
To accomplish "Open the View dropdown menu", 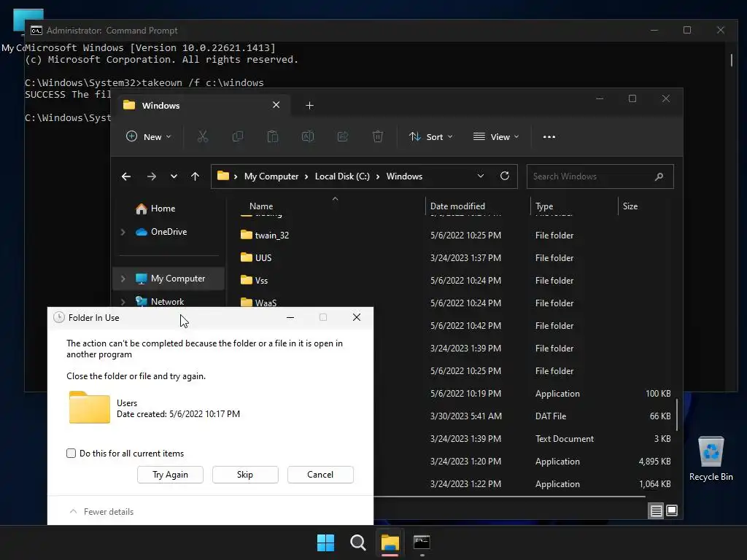I will 496,136.
